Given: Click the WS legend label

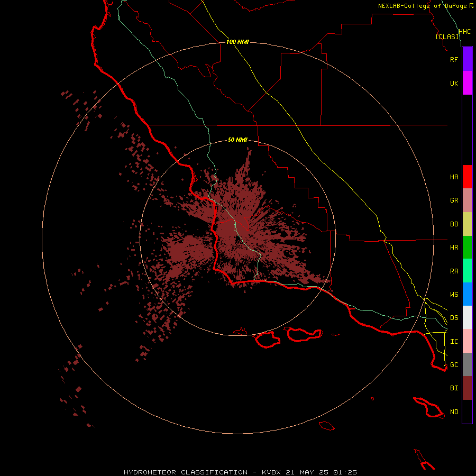Looking at the screenshot, I should [x=454, y=295].
